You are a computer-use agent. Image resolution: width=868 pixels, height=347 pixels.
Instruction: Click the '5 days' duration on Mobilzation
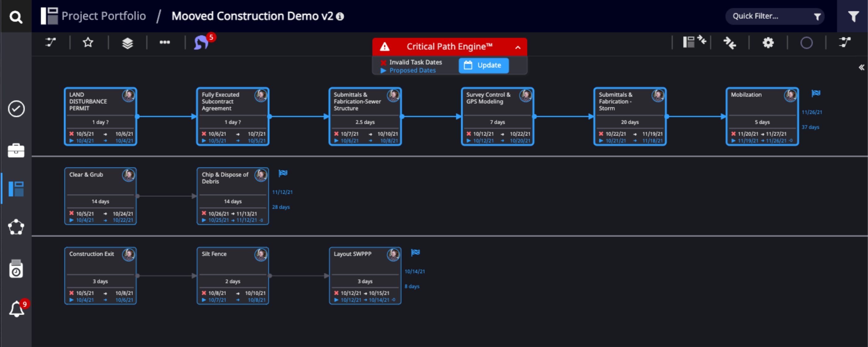pos(762,122)
